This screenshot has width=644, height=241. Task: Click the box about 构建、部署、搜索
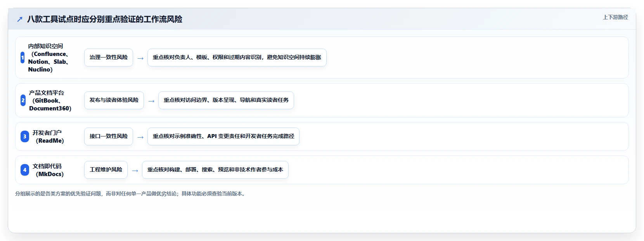click(215, 170)
